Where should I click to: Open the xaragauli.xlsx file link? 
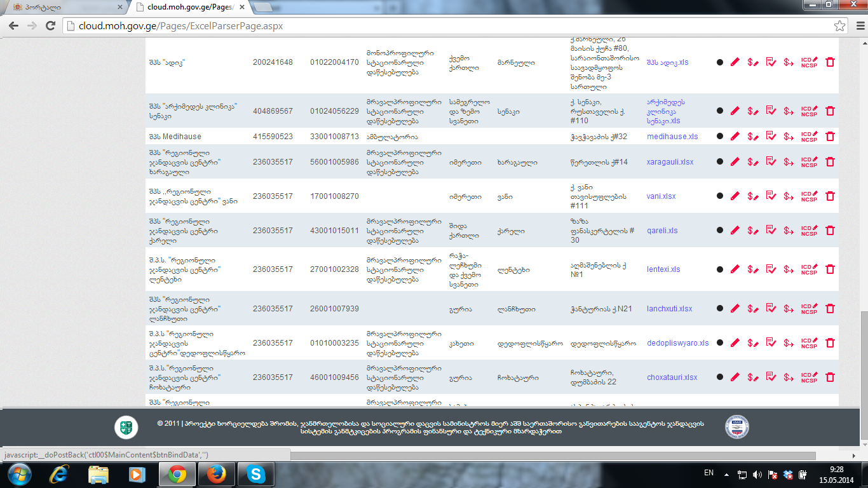(x=670, y=162)
